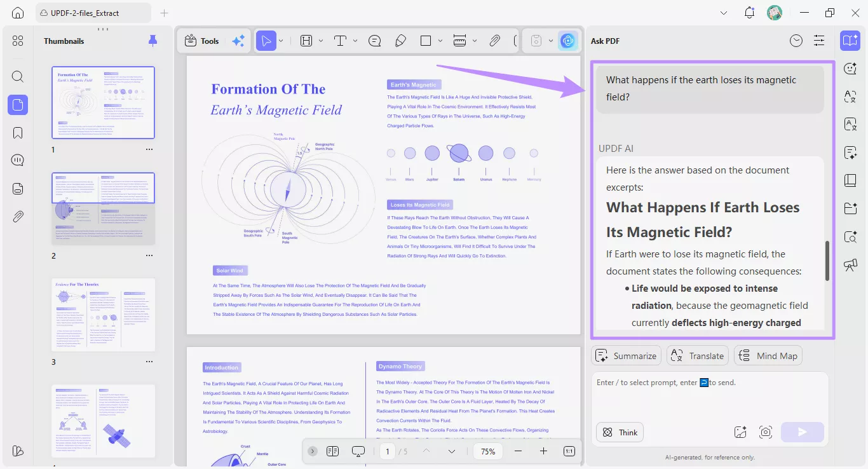This screenshot has width=868, height=469.
Task: Click the AI sparkle icon beside Tools
Action: [238, 41]
